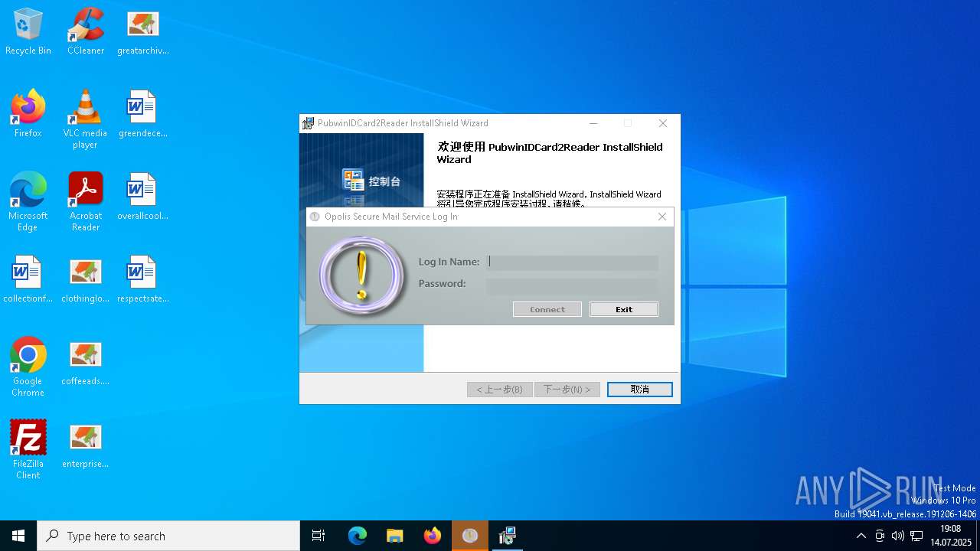
Task: Show hidden system tray icons
Action: pyautogui.click(x=861, y=536)
